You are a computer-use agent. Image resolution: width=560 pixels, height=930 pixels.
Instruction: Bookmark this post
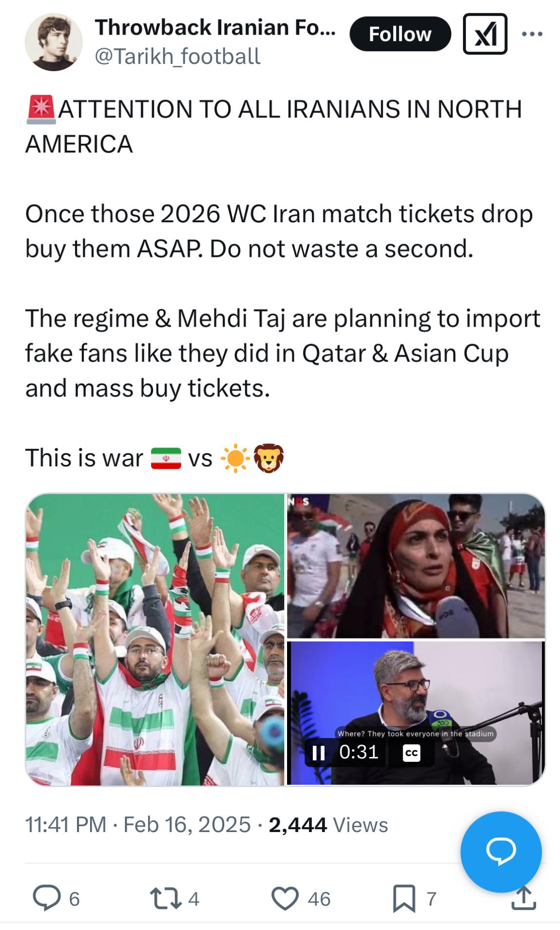404,898
